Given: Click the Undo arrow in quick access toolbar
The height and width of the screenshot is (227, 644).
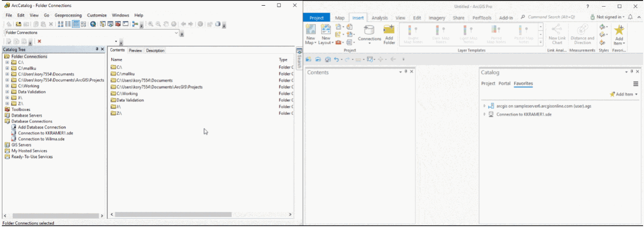Looking at the screenshot, I should pos(336,59).
